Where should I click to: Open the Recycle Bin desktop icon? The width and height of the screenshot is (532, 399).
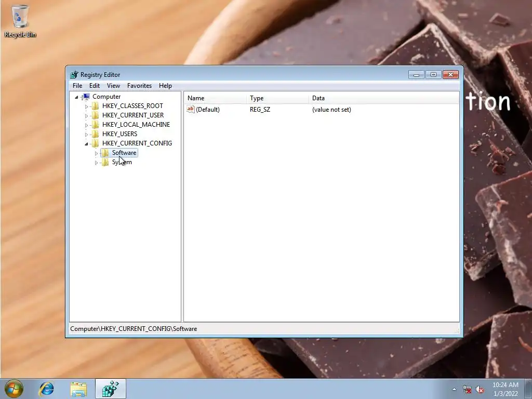pos(20,21)
